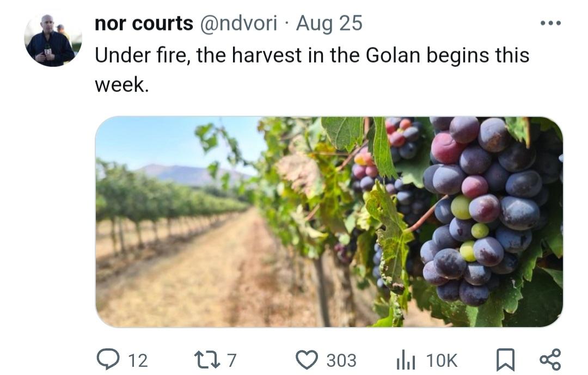Click the 7 retweets count
Viewport: 588px width, 375px height.
click(x=232, y=360)
